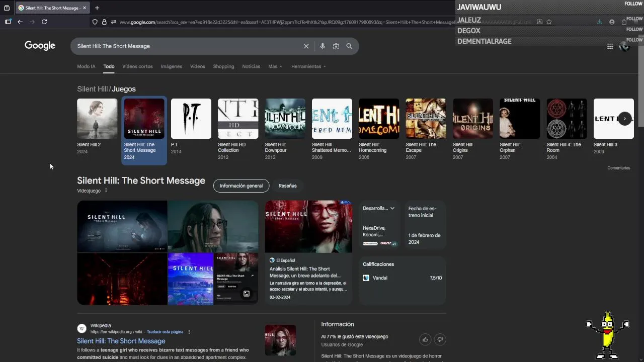Image resolution: width=644 pixels, height=362 pixels.
Task: Open a new browser tab with plus
Action: [97, 8]
